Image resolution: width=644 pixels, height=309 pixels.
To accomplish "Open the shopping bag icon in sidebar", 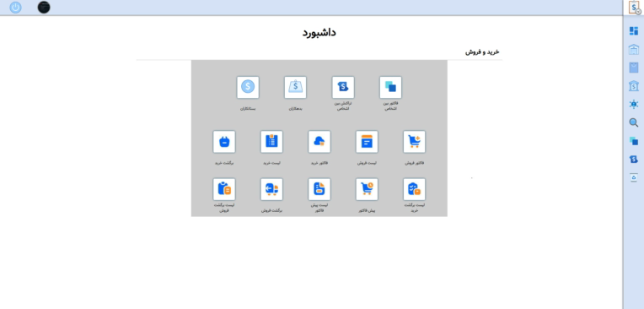I will coord(634,68).
